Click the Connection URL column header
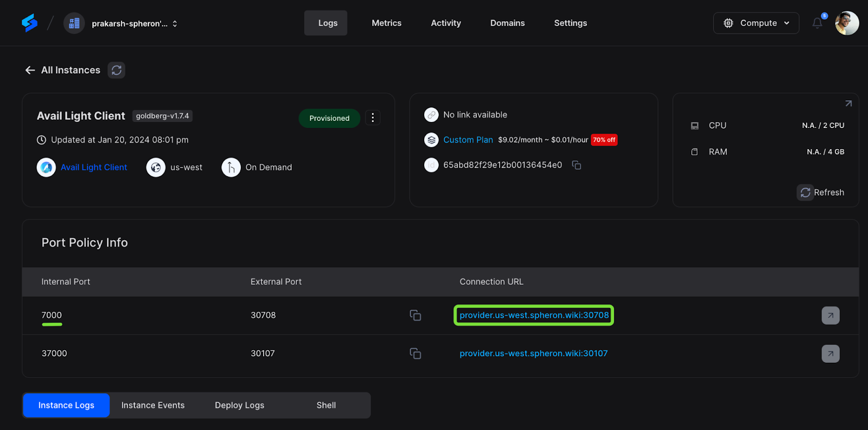 tap(492, 282)
